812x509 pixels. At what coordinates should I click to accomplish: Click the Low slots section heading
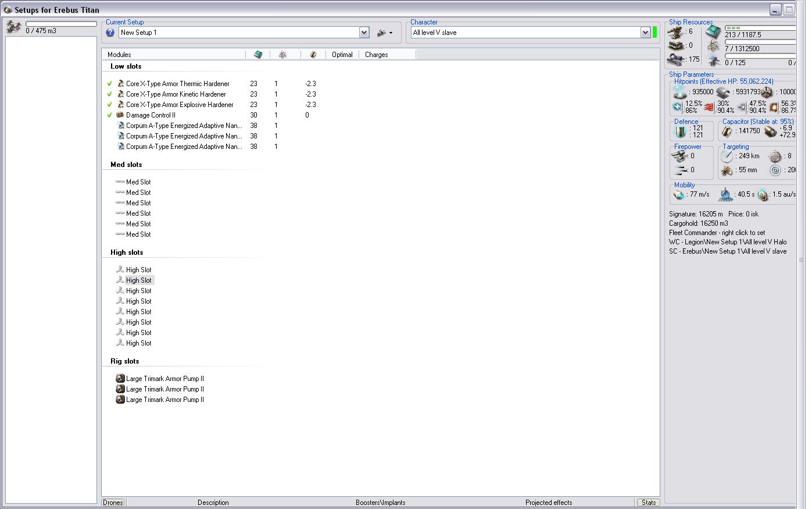click(126, 66)
